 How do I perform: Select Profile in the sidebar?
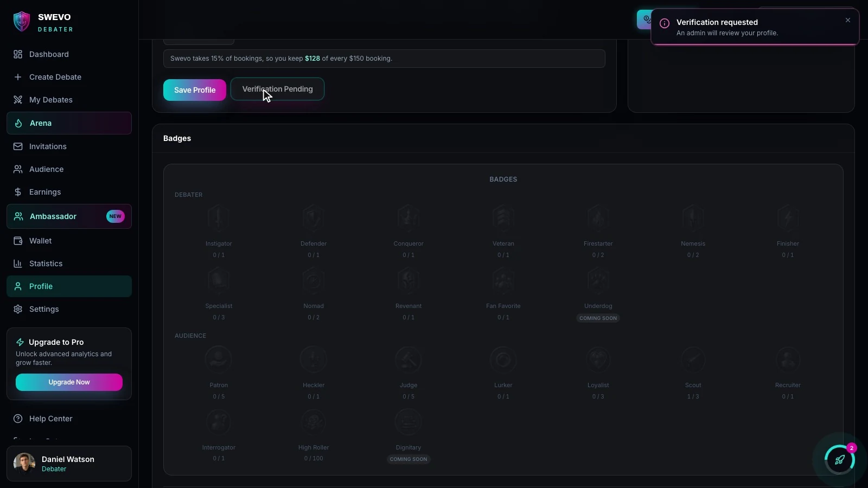69,286
